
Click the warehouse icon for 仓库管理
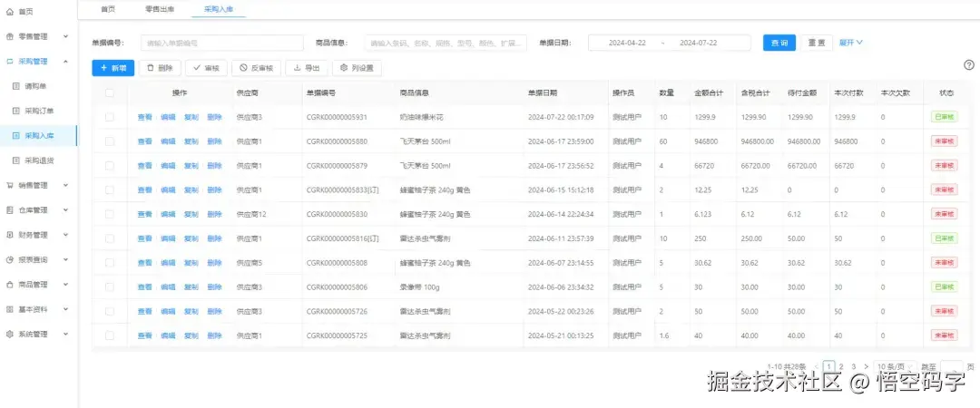[x=9, y=210]
